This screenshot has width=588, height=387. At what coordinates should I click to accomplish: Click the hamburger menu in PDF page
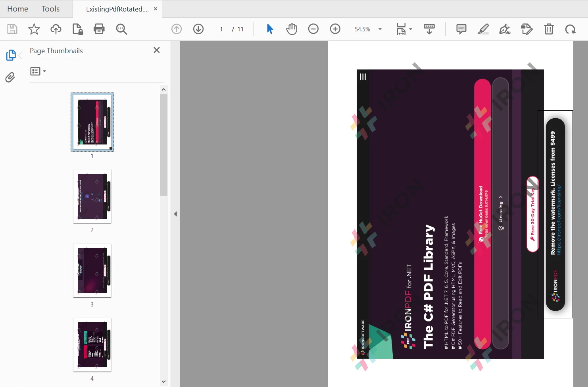(x=363, y=77)
